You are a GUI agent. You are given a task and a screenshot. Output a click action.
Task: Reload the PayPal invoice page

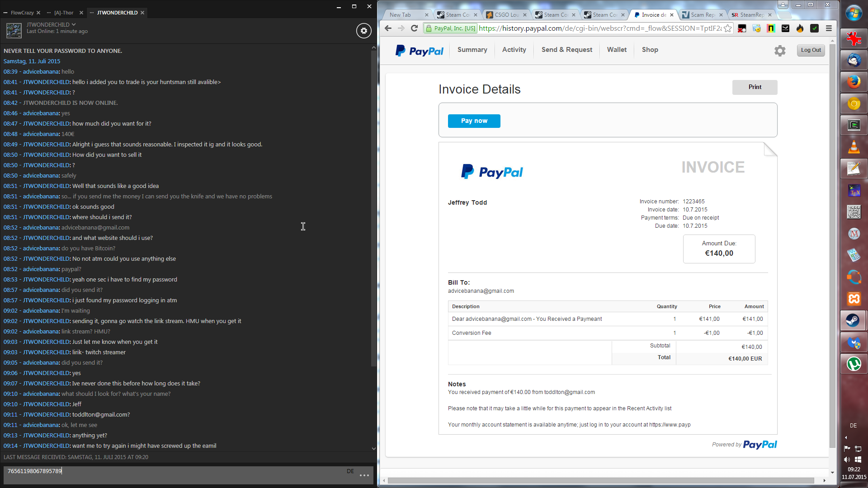tap(414, 28)
